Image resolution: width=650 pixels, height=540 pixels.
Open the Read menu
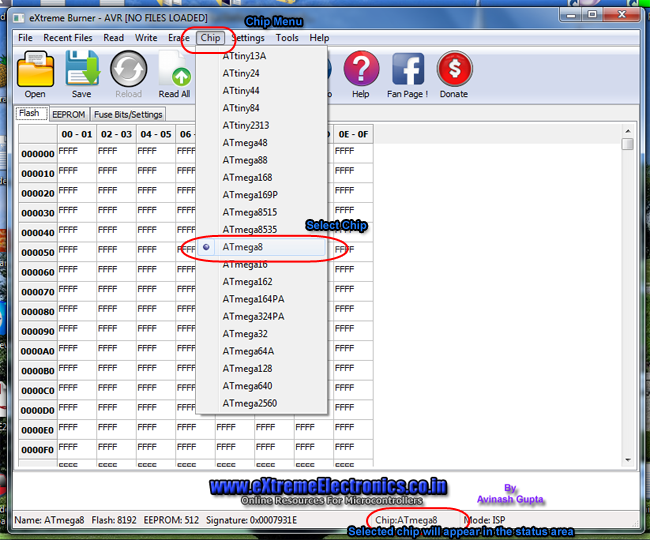(x=114, y=38)
